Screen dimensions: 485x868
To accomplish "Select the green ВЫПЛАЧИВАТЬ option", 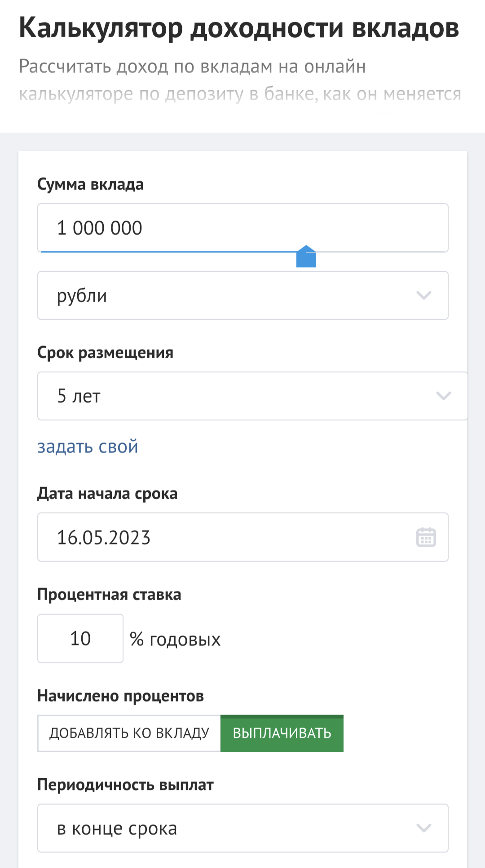I will coord(282,733).
